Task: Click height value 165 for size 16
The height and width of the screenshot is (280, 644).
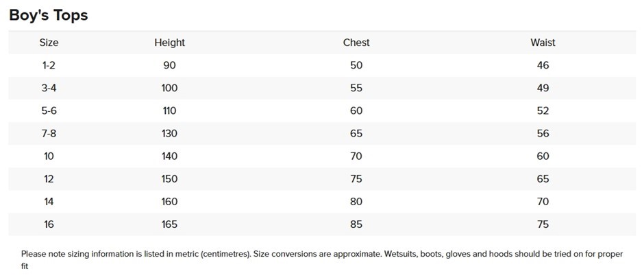Action: tap(169, 224)
